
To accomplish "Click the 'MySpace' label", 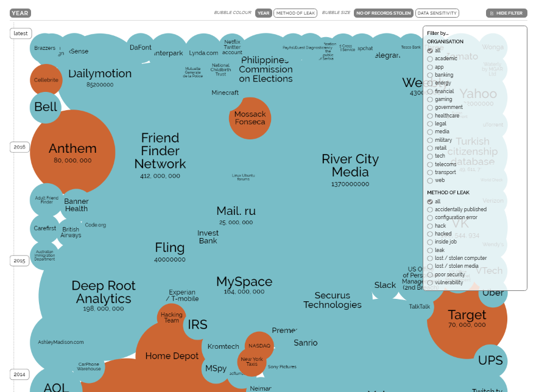I will 244,282.
